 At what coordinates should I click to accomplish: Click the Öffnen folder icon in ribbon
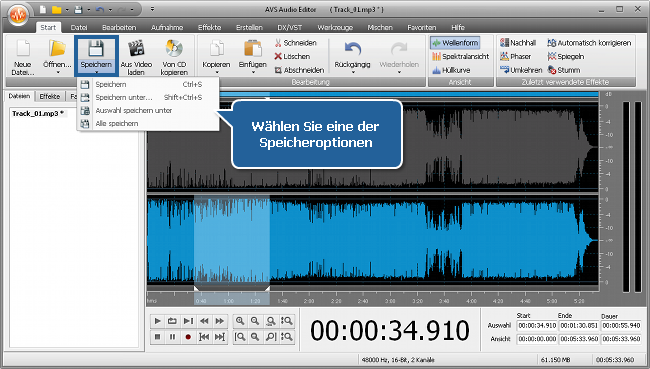pyautogui.click(x=57, y=49)
